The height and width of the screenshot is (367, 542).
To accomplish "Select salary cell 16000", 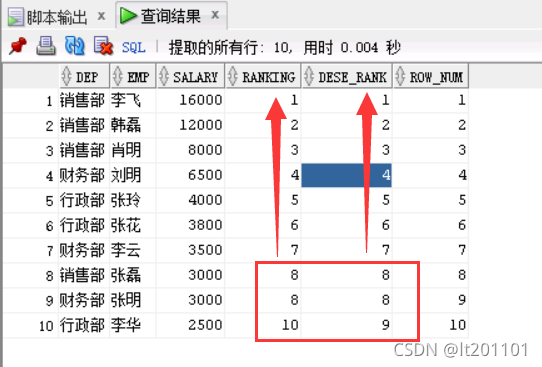I will pyautogui.click(x=191, y=101).
